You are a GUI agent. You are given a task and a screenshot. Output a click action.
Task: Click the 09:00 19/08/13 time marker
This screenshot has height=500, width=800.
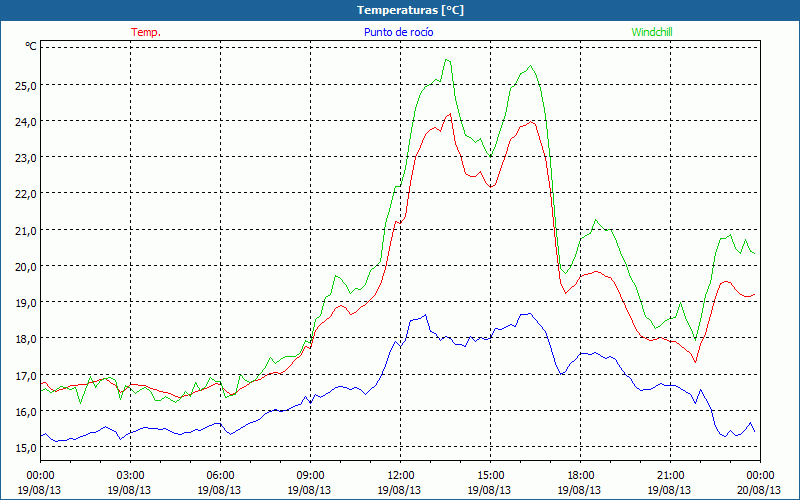(x=310, y=483)
